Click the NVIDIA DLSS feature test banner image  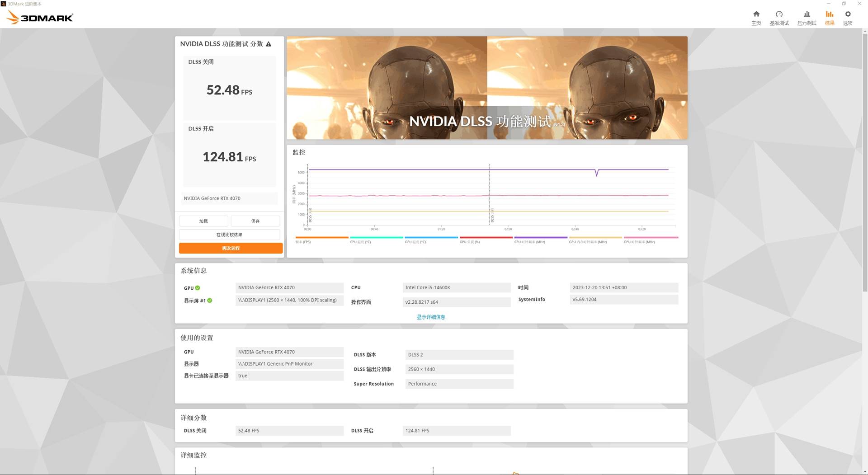pyautogui.click(x=487, y=88)
